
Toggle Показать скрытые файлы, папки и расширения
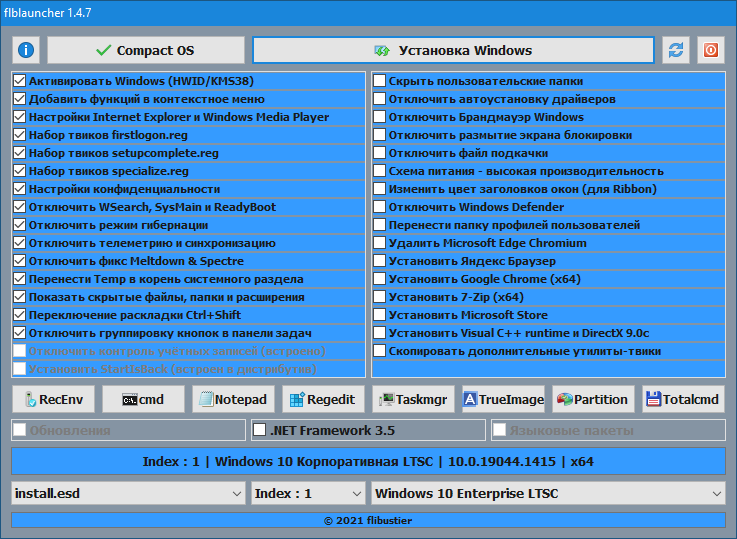(19, 297)
